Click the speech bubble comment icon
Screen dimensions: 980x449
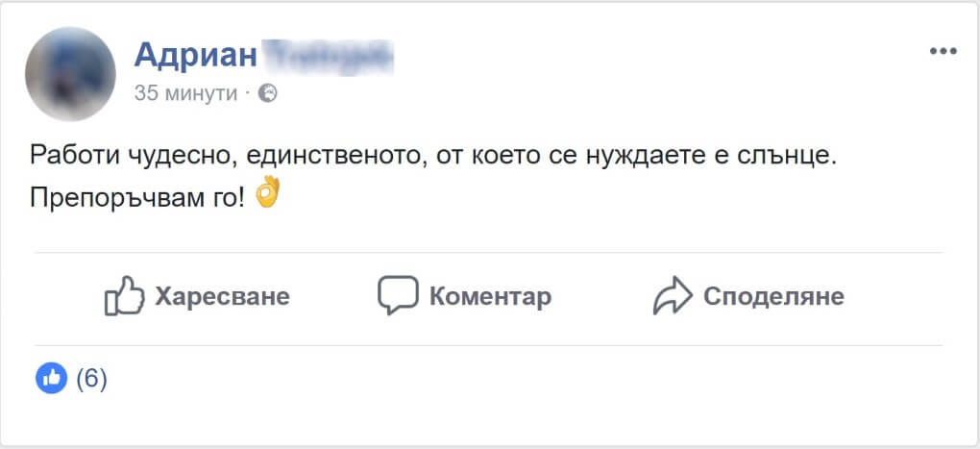click(398, 295)
